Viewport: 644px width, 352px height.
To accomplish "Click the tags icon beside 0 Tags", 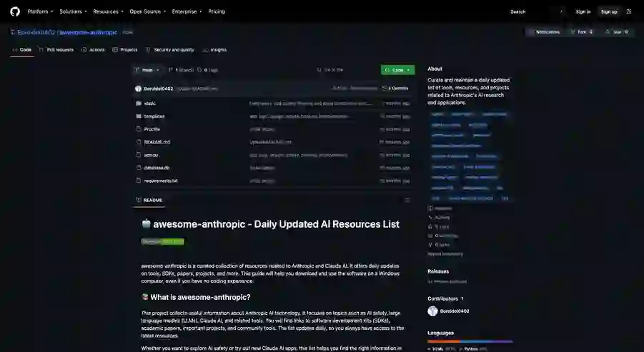I will 199,70.
